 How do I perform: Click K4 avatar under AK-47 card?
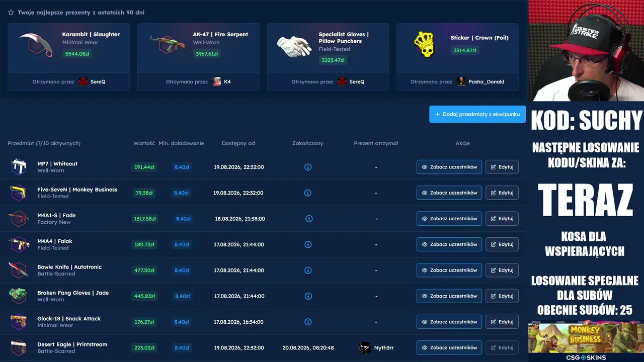tap(217, 81)
